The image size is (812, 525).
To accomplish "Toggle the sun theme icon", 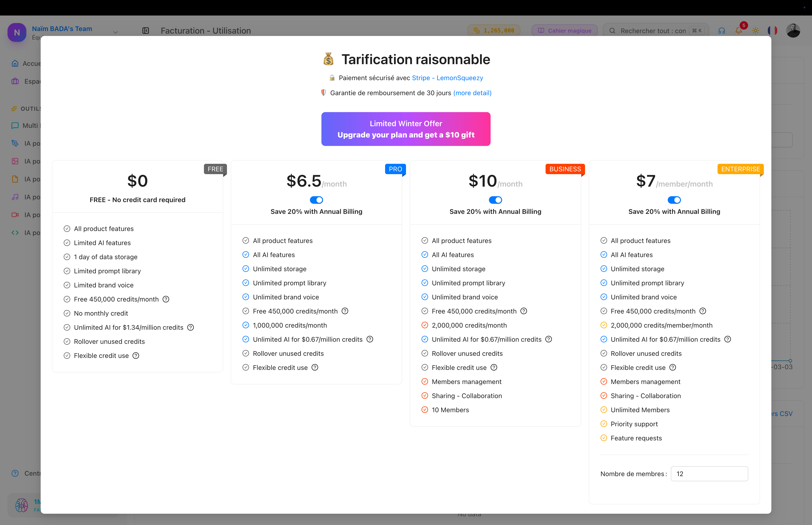I will 755,31.
